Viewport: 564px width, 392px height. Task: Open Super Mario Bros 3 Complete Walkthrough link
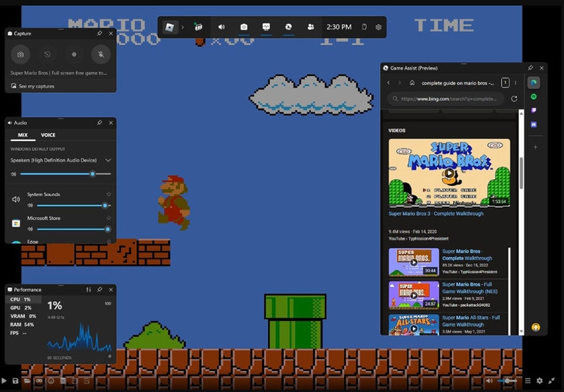(x=436, y=214)
